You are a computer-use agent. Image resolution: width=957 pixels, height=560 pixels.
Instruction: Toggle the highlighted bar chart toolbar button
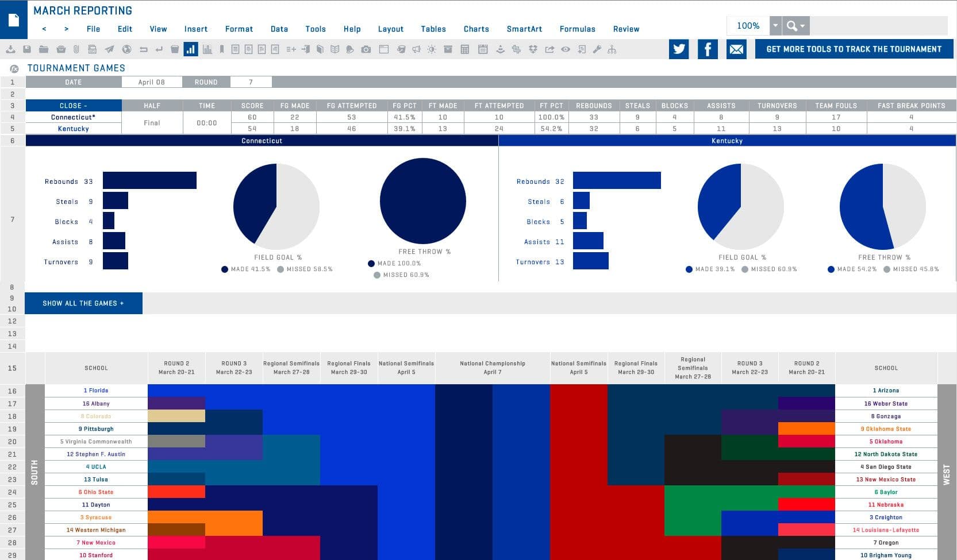coord(190,49)
